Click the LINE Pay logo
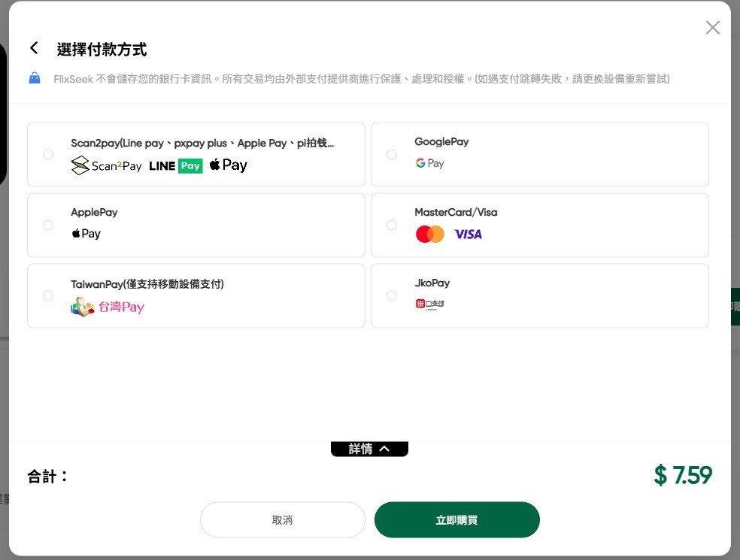Viewport: 740px width, 560px height. [175, 166]
